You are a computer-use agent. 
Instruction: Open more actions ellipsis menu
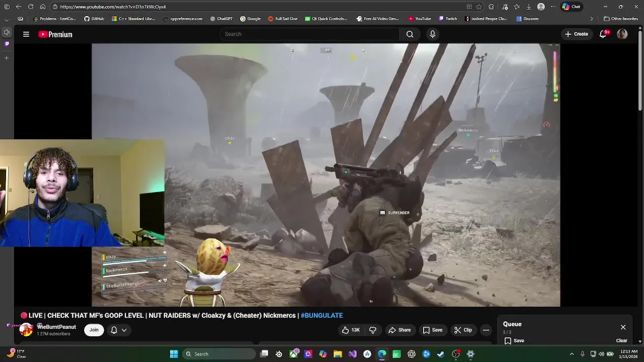pos(486,330)
